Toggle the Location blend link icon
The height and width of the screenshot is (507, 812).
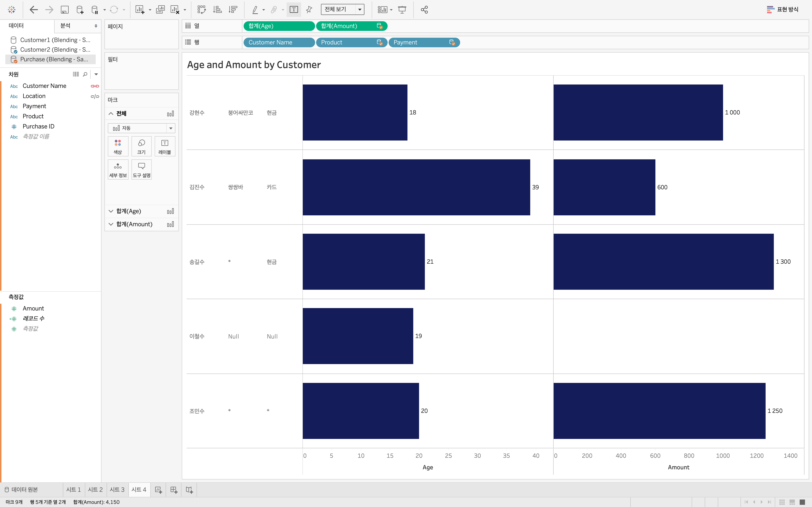tap(95, 97)
